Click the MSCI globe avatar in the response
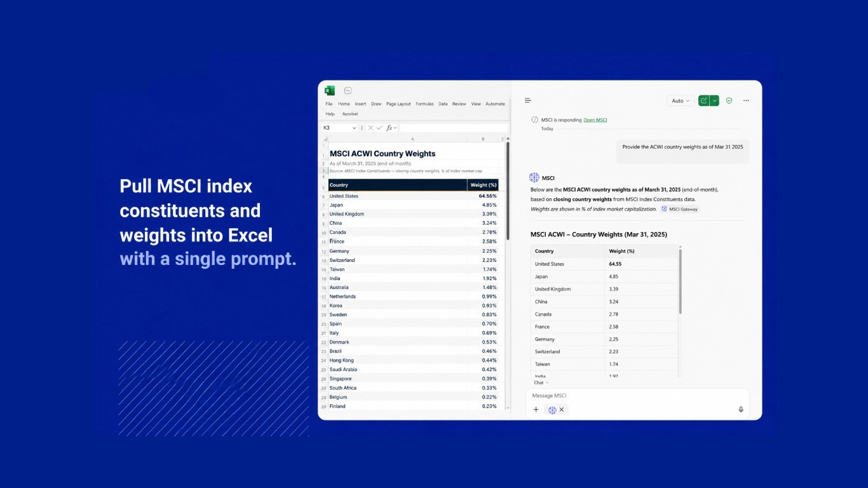Image resolution: width=868 pixels, height=488 pixels. click(534, 178)
